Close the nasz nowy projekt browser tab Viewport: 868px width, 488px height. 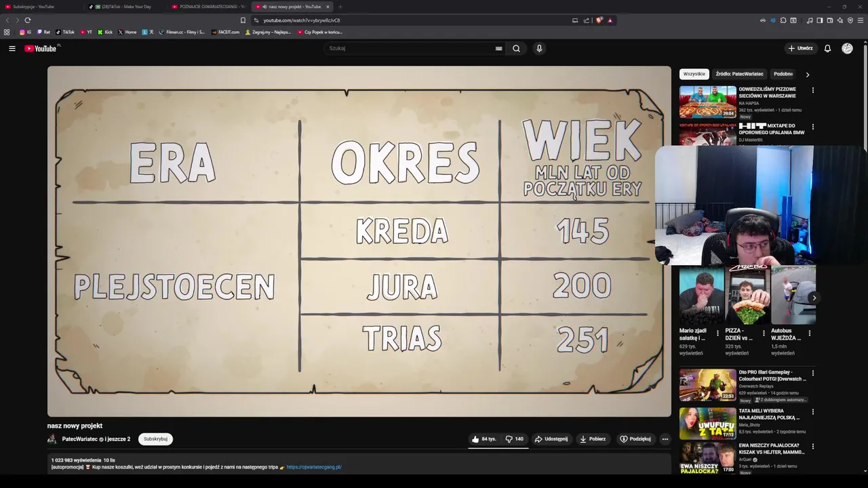[328, 7]
